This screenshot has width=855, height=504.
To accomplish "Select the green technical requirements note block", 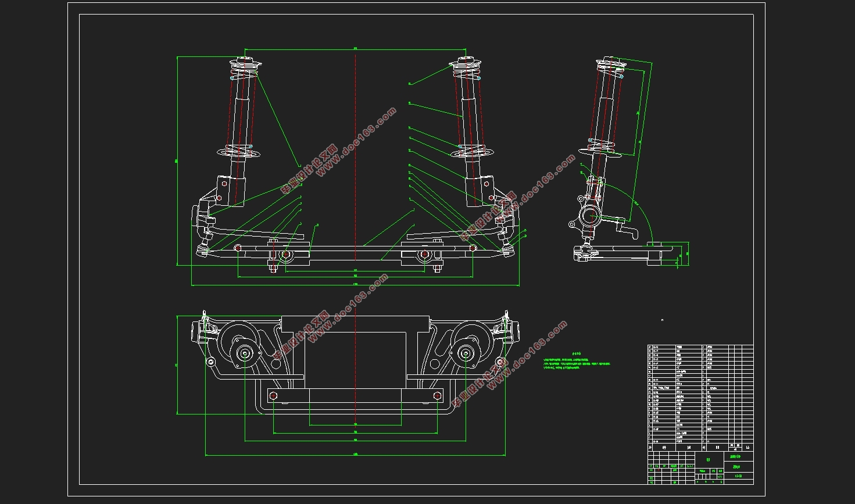I will pos(577,361).
